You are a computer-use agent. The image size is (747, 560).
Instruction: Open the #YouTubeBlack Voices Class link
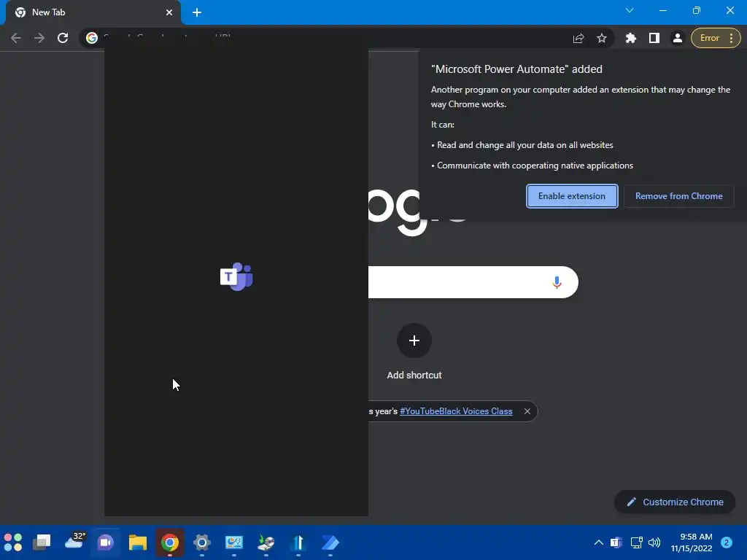(456, 411)
